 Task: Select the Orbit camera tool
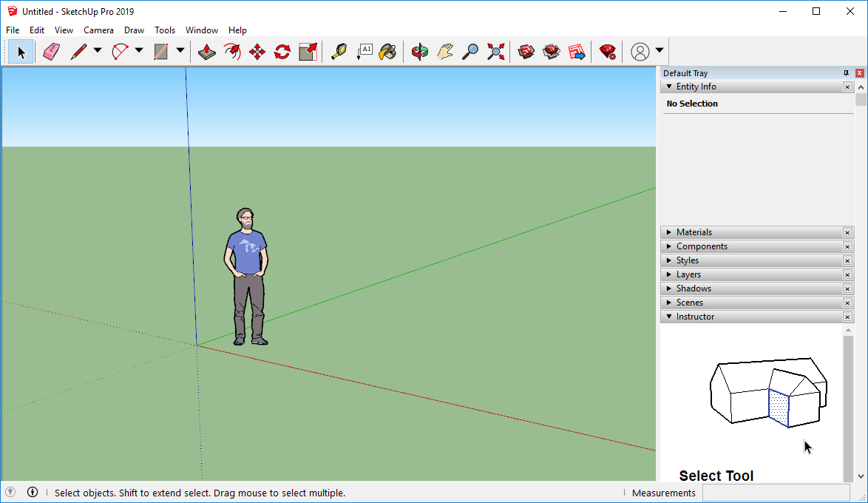click(x=420, y=52)
